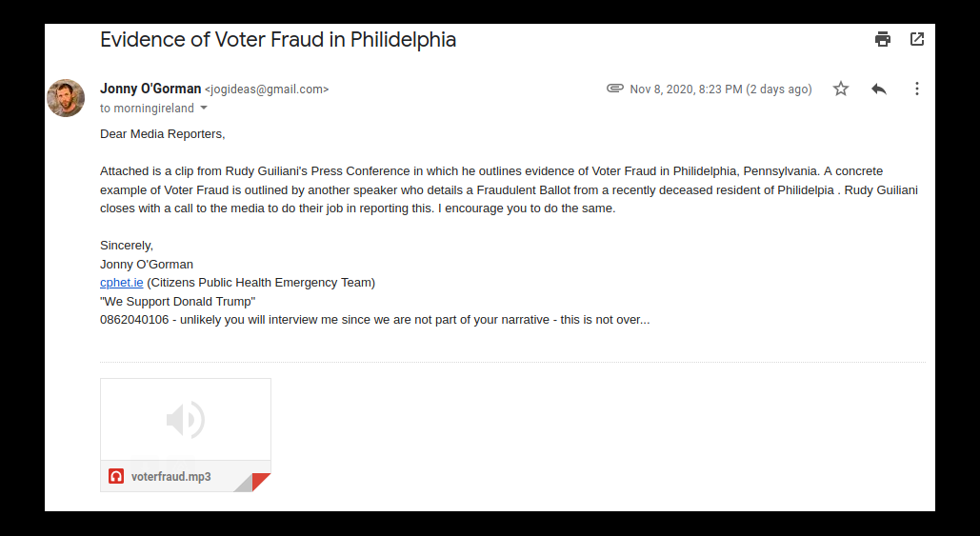980x536 pixels.
Task: Click the email subject heading
Action: click(x=278, y=40)
